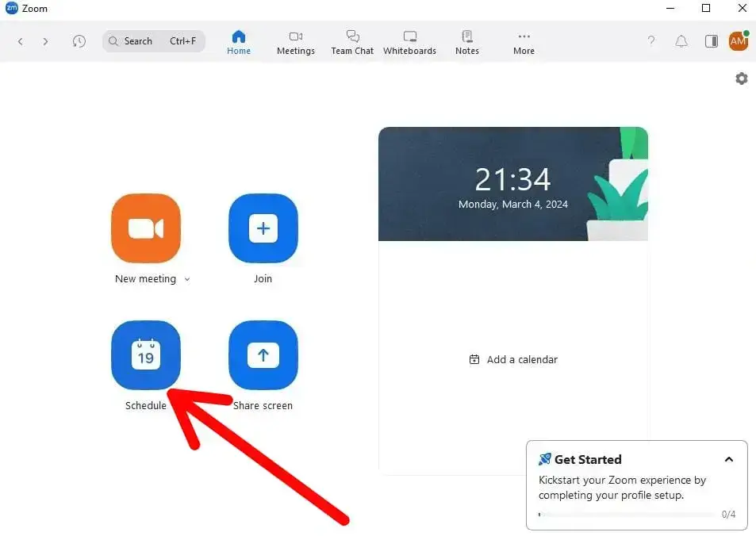Minimize the Zoom window
The width and height of the screenshot is (756, 540).
click(670, 8)
